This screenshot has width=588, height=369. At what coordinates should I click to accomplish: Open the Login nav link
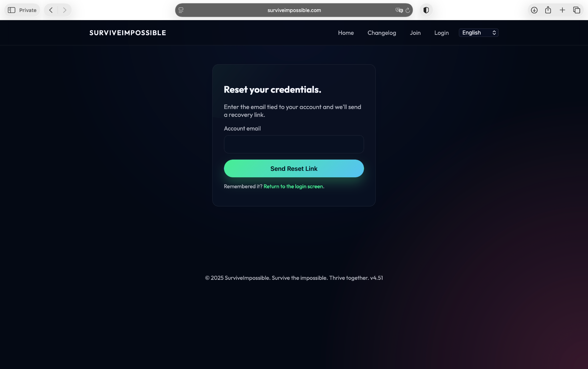click(442, 33)
